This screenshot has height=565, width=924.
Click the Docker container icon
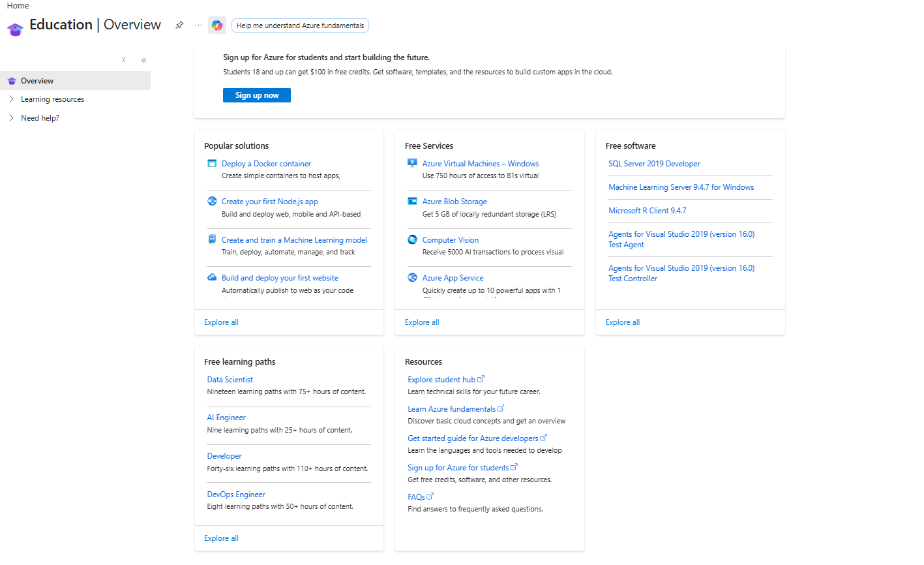(212, 163)
